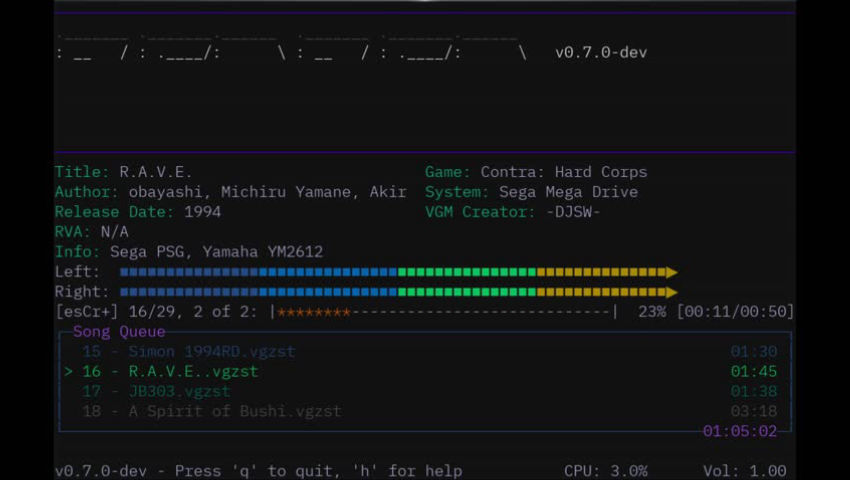Click the release date value 1994

click(x=202, y=212)
